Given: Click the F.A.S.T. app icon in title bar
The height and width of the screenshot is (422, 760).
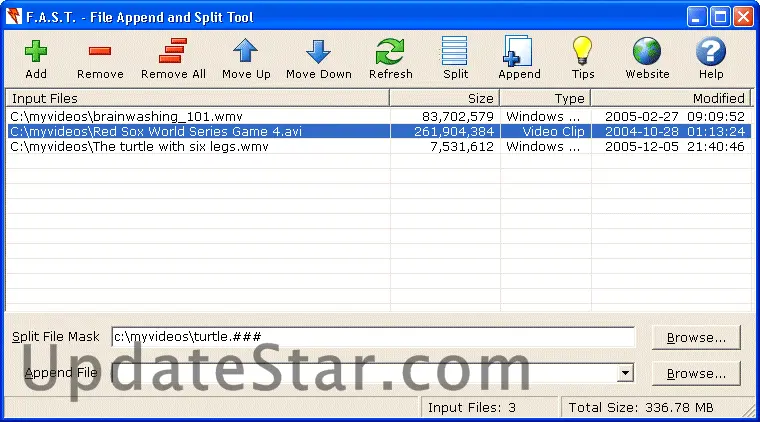Looking at the screenshot, I should pos(14,16).
